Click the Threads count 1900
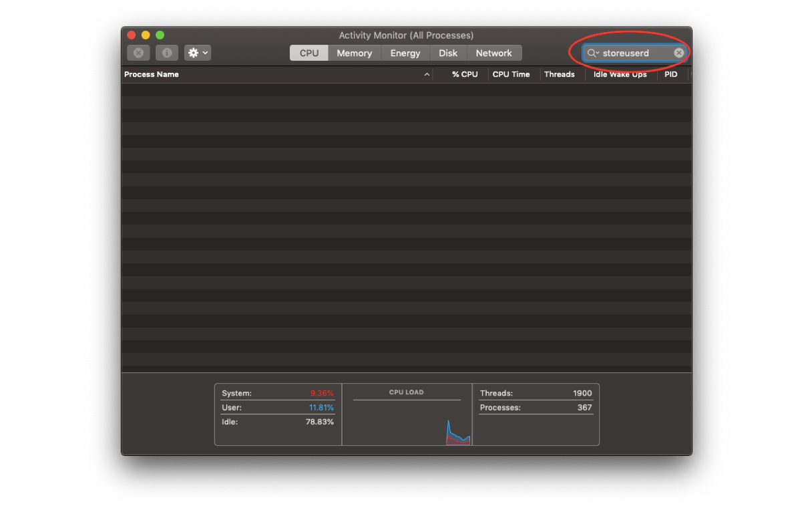 pyautogui.click(x=582, y=393)
